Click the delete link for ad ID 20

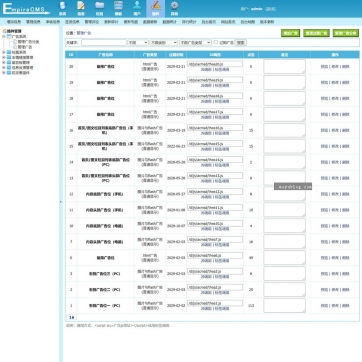click(x=346, y=67)
